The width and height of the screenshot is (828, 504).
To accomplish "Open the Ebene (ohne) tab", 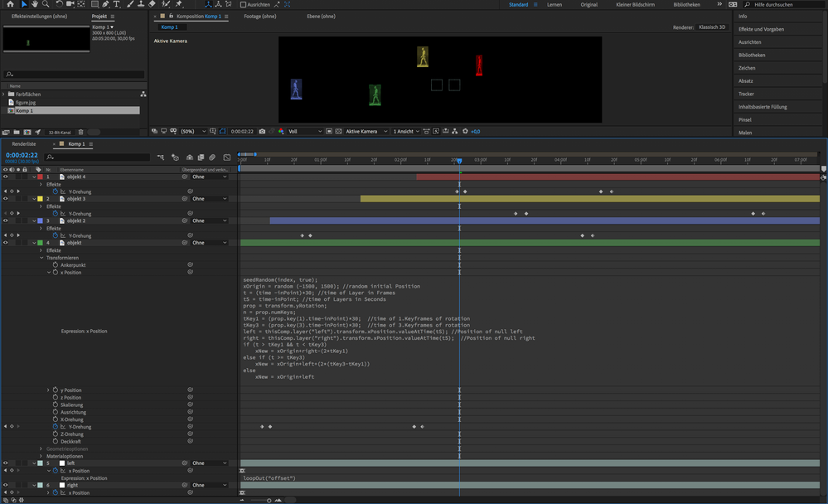I will (x=321, y=17).
